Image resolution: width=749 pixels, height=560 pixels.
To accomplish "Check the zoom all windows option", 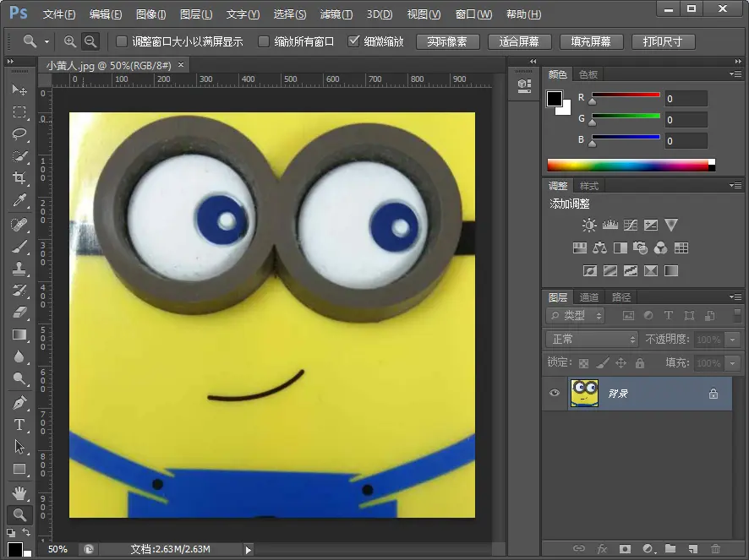I will click(264, 41).
